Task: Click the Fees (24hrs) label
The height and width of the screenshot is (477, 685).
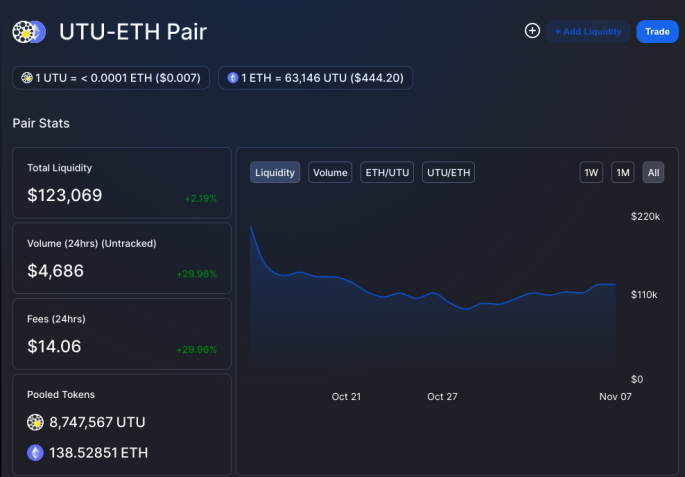Action: tap(56, 319)
